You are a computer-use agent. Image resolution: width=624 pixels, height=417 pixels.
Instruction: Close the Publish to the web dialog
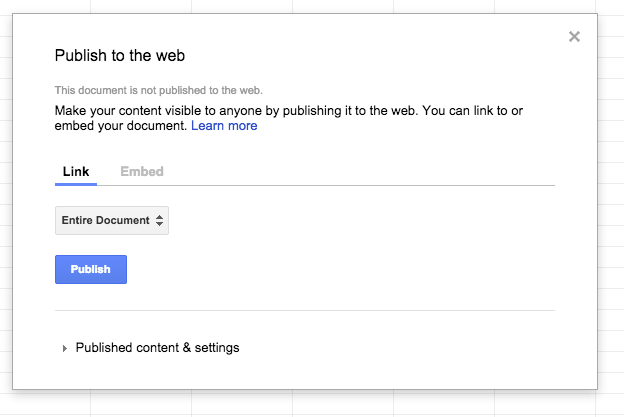pyautogui.click(x=574, y=37)
